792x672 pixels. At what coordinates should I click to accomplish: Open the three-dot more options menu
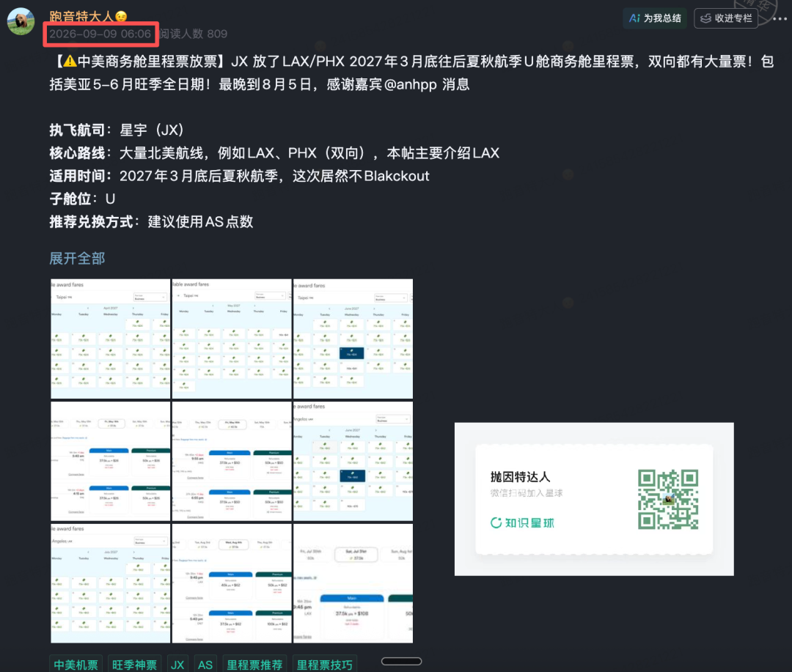click(x=780, y=18)
